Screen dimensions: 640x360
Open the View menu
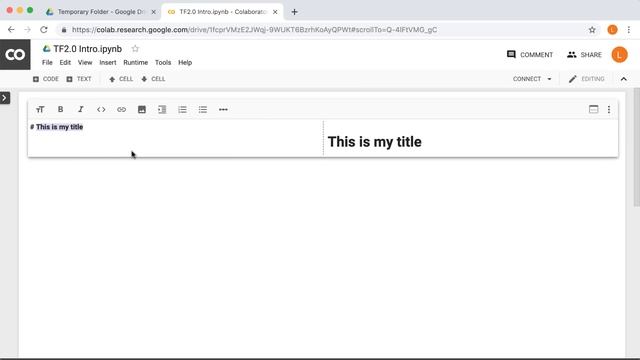85,62
